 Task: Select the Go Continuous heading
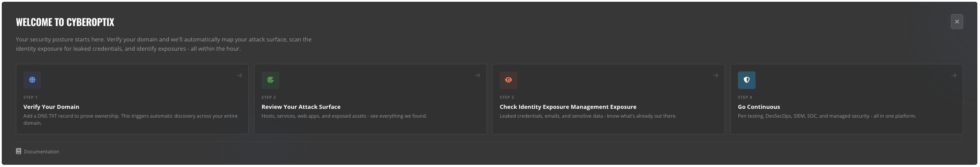759,107
